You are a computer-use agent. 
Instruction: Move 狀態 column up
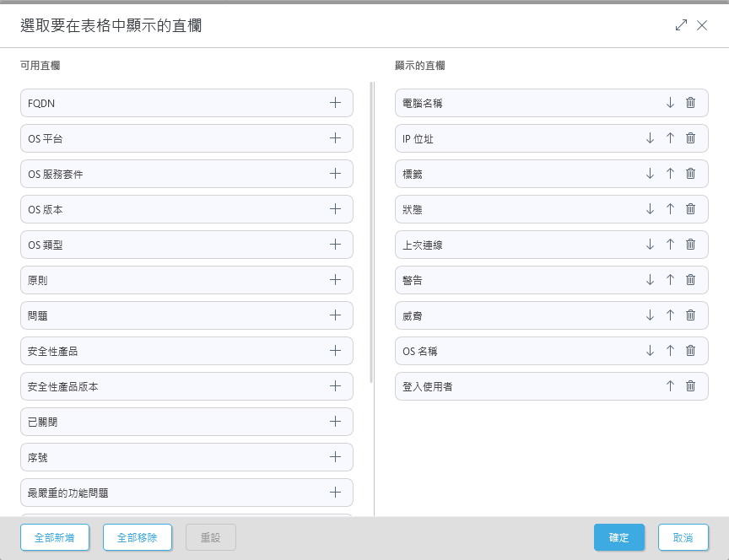pyautogui.click(x=670, y=209)
